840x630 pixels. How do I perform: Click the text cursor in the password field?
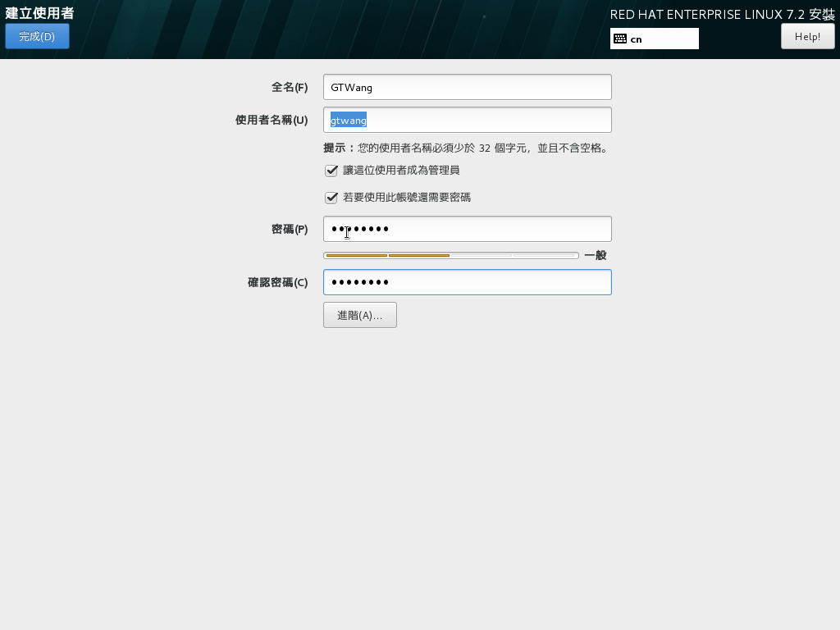click(x=346, y=233)
